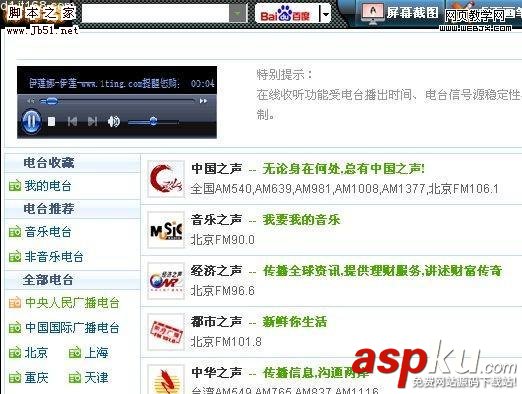The image size is (522, 394).
Task: Click the radio icon beside 重庆
Action: point(15,378)
